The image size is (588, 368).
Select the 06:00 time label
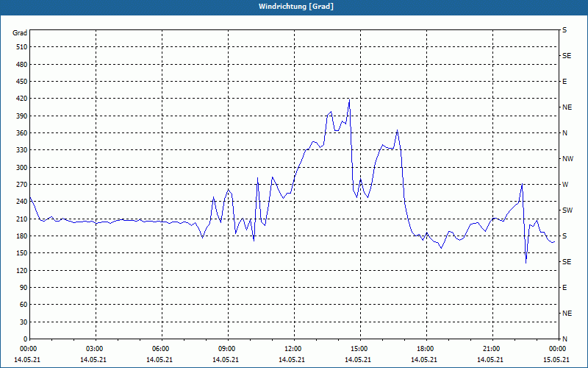[x=159, y=349]
